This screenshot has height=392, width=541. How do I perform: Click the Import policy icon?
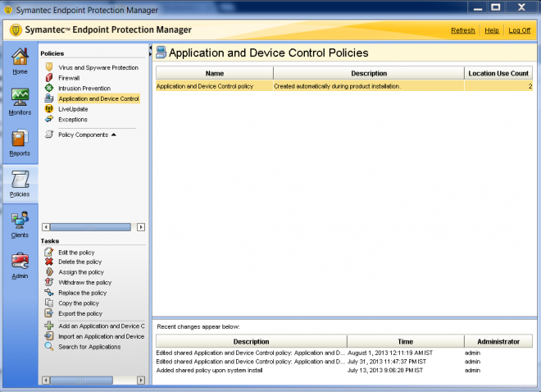(x=49, y=336)
